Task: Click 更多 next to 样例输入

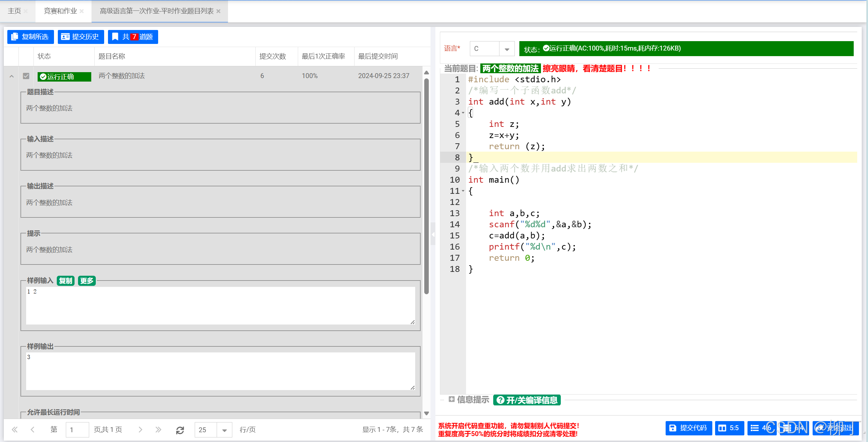Action: (86, 281)
